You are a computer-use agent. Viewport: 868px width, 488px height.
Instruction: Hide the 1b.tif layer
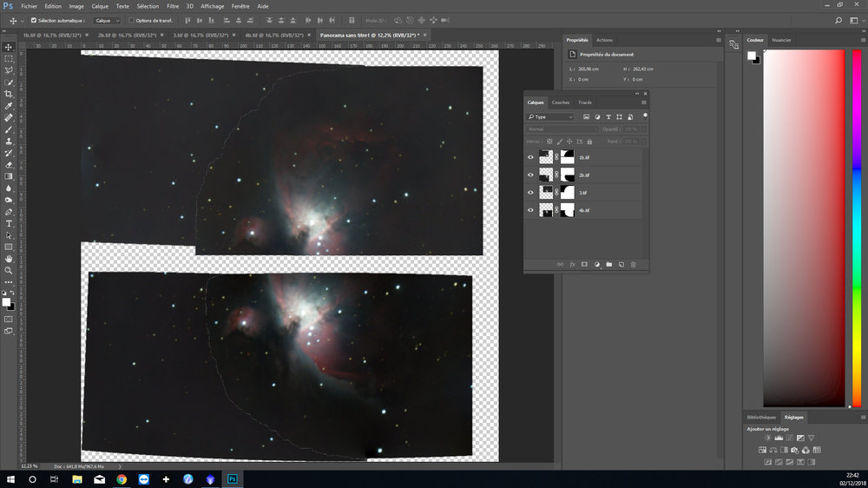pyautogui.click(x=530, y=157)
